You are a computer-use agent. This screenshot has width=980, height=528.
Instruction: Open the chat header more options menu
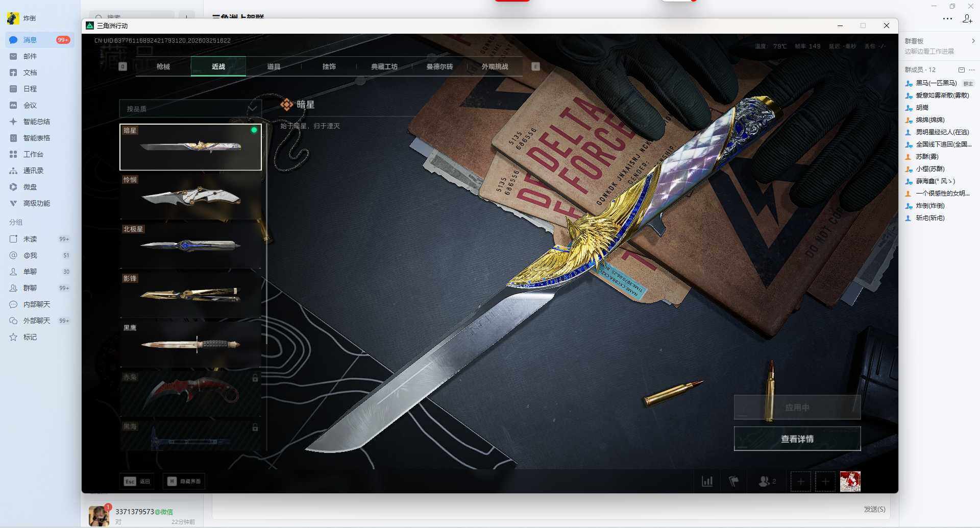[x=947, y=18]
